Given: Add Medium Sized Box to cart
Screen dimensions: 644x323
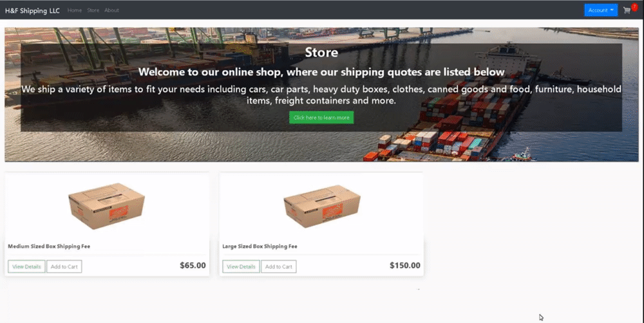Looking at the screenshot, I should click(64, 266).
